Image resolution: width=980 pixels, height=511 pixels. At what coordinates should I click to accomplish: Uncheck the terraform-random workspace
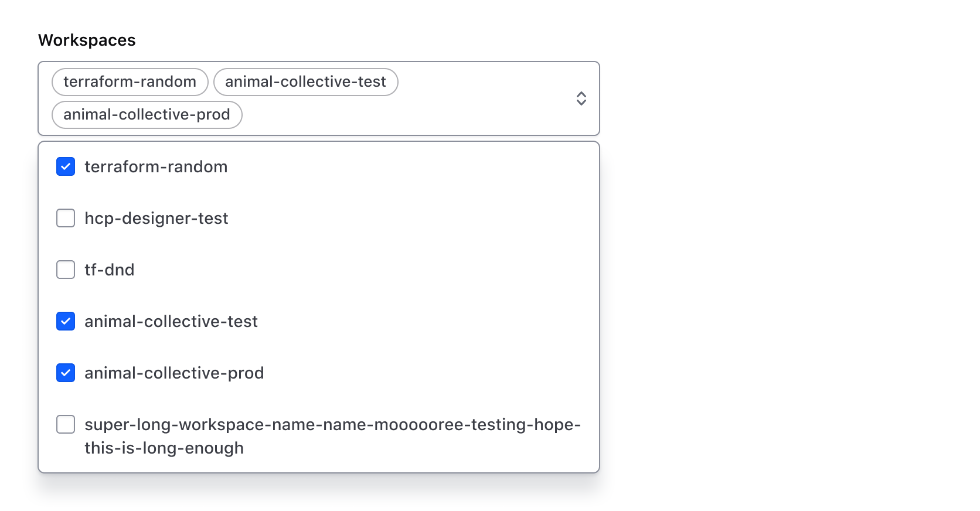click(x=65, y=166)
